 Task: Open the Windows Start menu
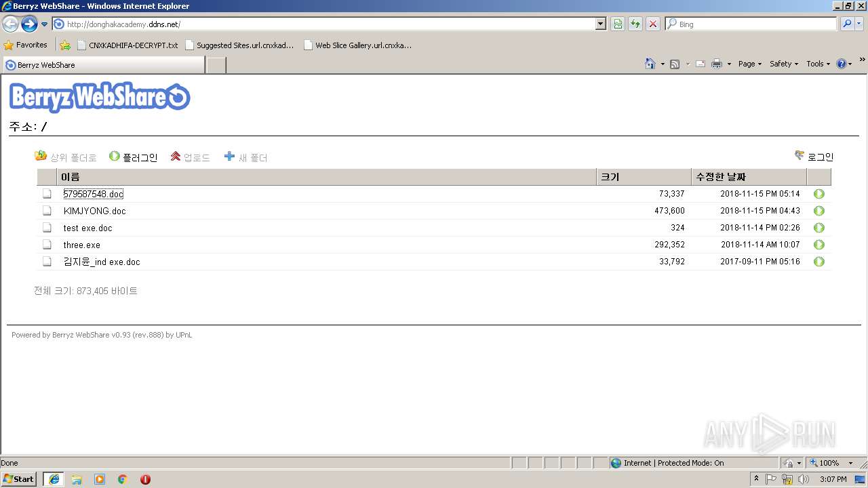point(19,479)
